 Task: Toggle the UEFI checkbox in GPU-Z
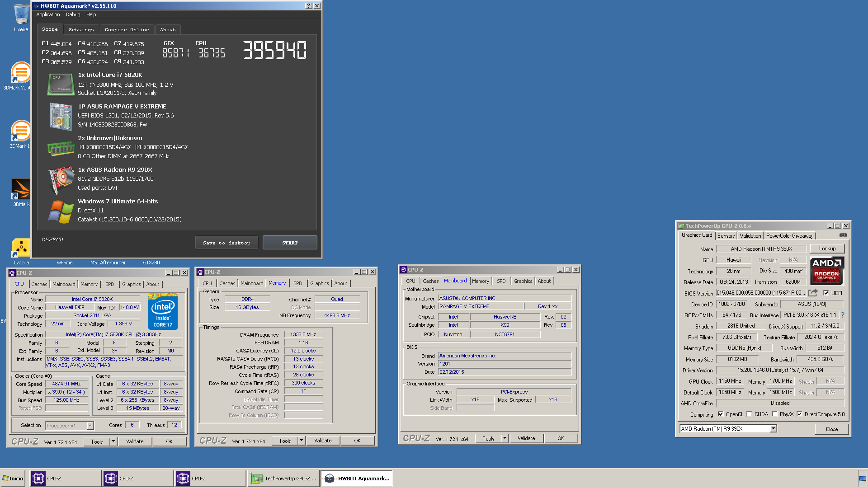826,293
